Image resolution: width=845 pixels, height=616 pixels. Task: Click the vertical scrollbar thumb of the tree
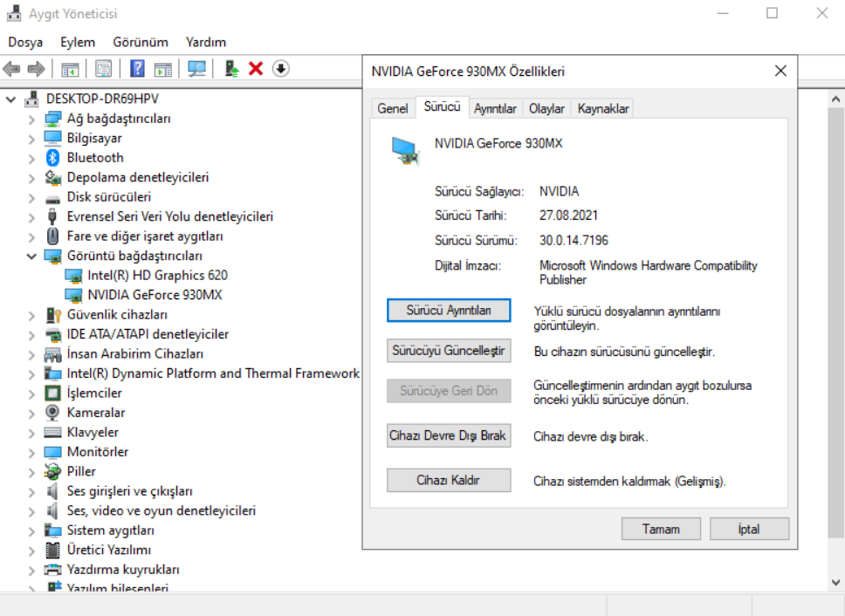[836, 322]
